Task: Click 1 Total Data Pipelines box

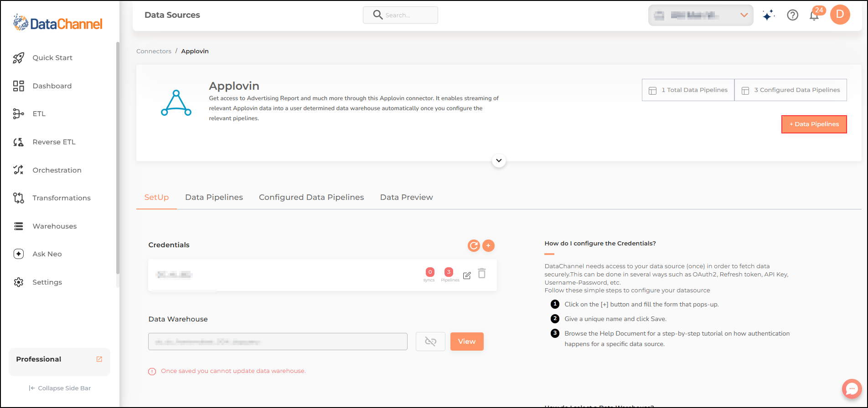Action: (688, 90)
